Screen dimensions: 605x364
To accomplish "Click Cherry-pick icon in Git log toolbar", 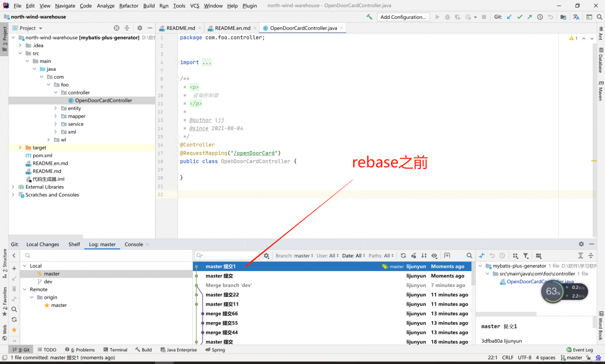I will click(x=414, y=255).
